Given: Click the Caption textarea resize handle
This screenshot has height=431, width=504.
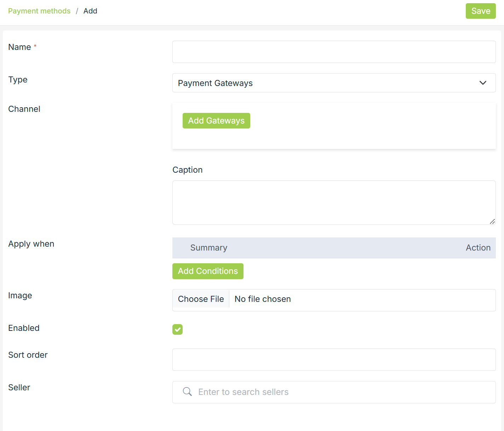Looking at the screenshot, I should point(492,222).
